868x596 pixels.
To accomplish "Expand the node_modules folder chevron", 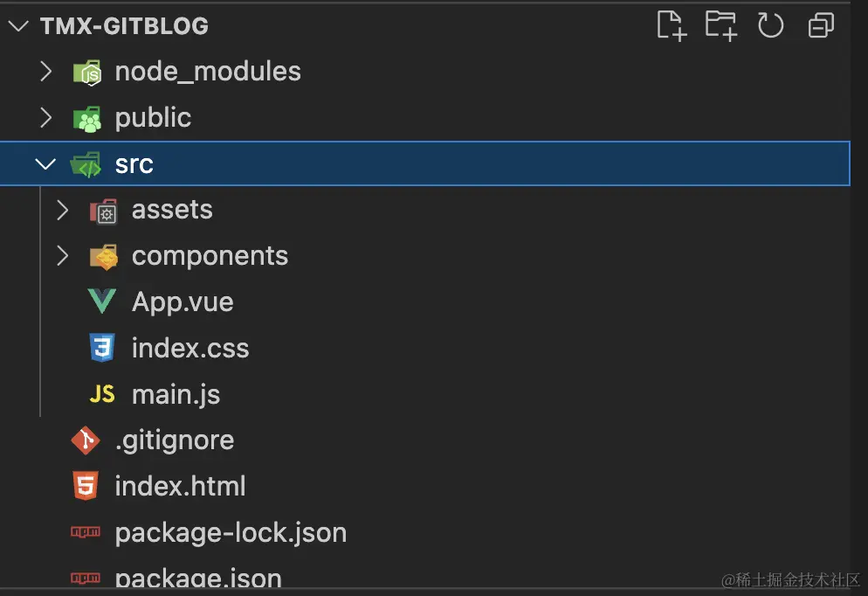I will coord(46,72).
